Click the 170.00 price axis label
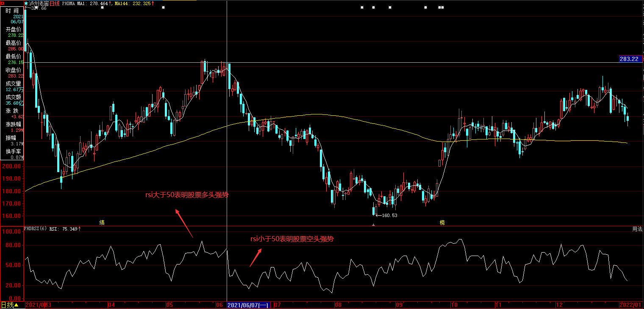The height and width of the screenshot is (309, 644). tap(12, 203)
